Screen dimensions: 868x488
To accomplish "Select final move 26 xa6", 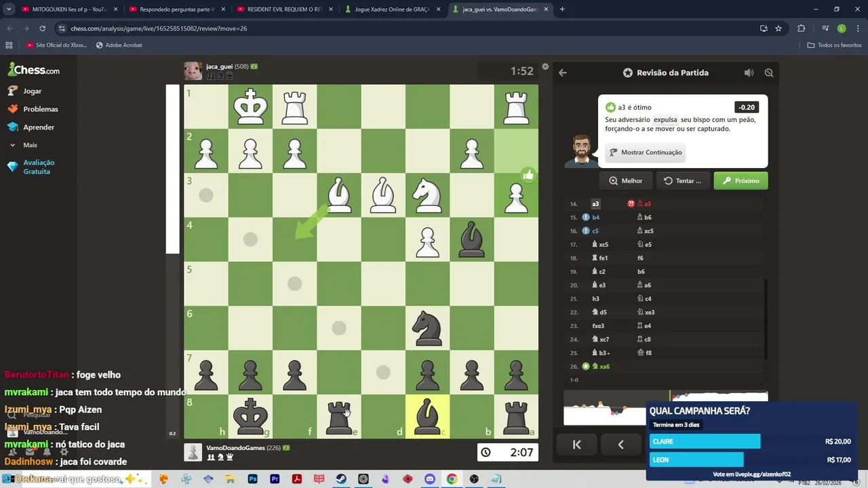I will pos(601,366).
